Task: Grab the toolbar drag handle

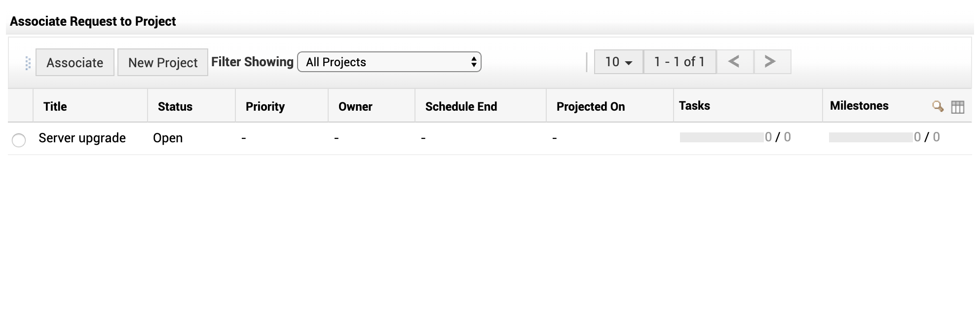Action: coord(28,63)
